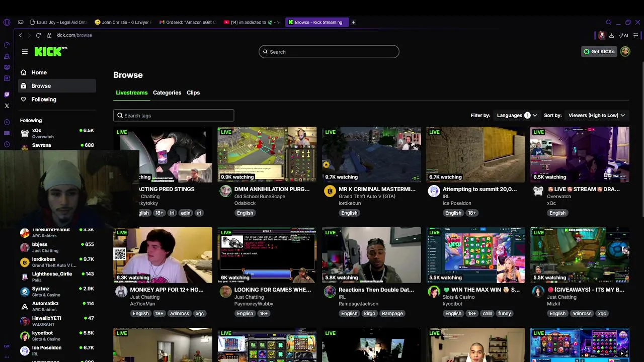Image resolution: width=644 pixels, height=362 pixels.
Task: Click lordkebun channel avatar under stream card
Action: (x=330, y=191)
